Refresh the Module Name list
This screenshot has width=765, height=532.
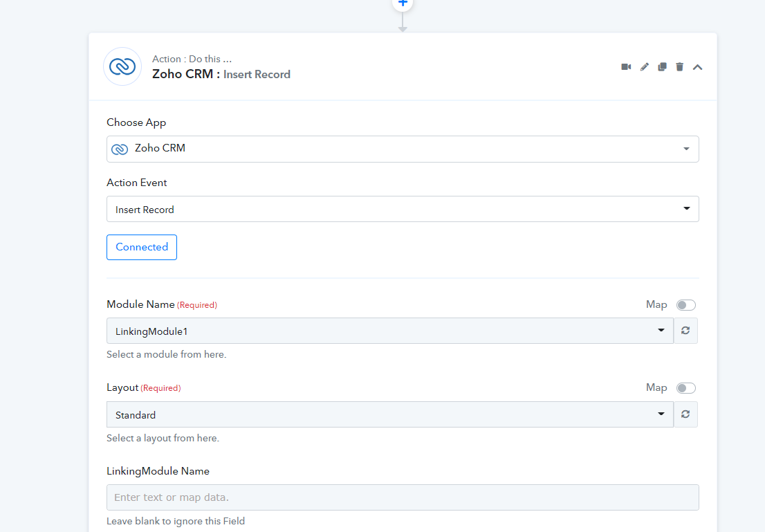click(x=685, y=331)
